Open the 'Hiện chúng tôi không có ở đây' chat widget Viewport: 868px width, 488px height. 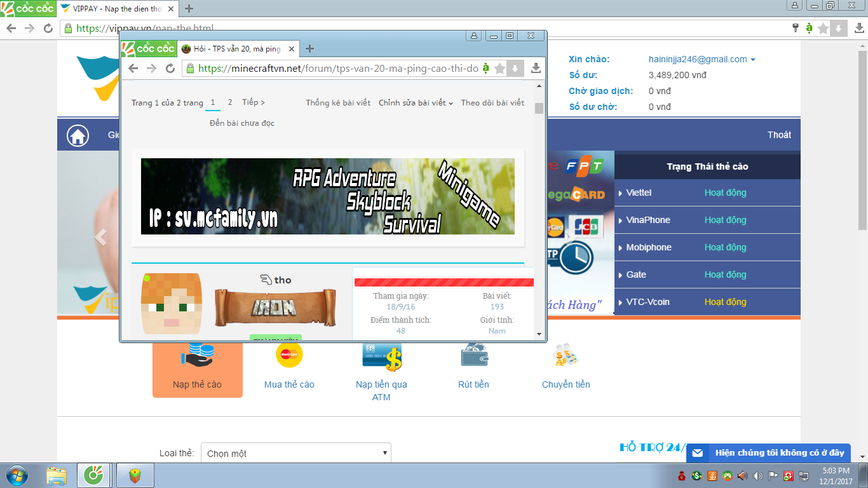click(769, 453)
